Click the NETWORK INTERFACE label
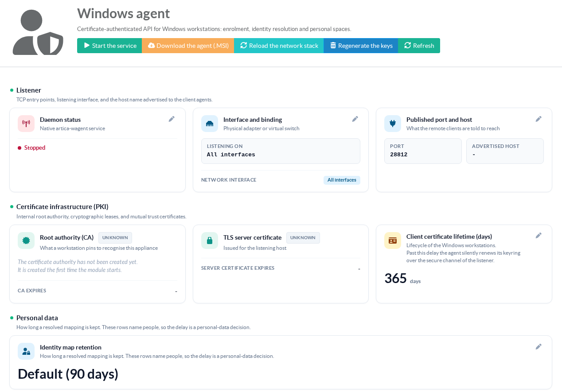Image resolution: width=562 pixels, height=392 pixels. 229,180
